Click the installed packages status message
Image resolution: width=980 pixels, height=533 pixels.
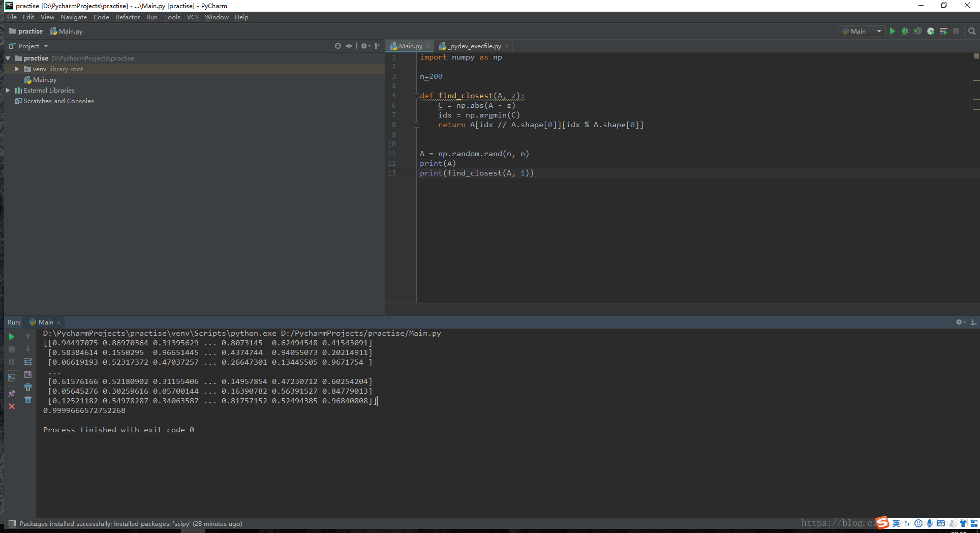tap(131, 524)
